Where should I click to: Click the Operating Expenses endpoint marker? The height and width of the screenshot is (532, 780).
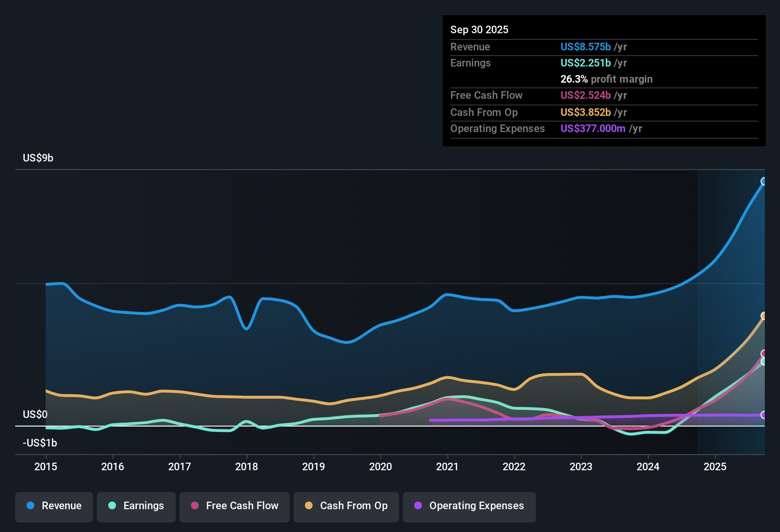764,415
